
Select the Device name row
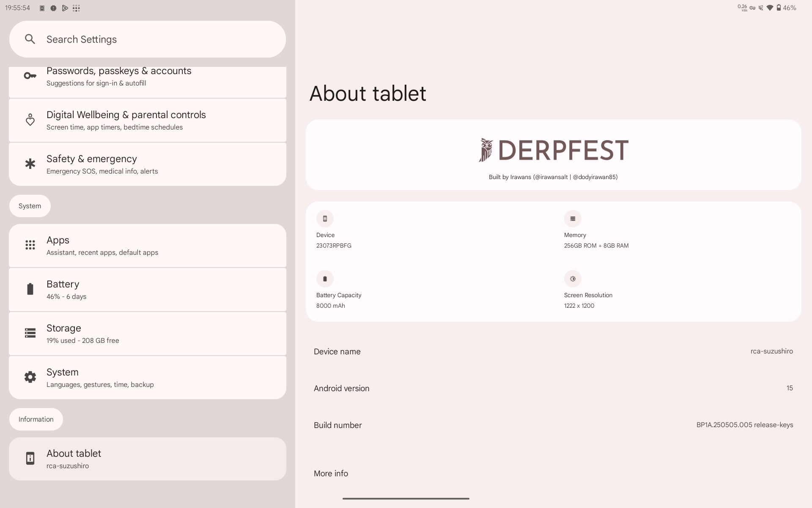[x=553, y=351]
